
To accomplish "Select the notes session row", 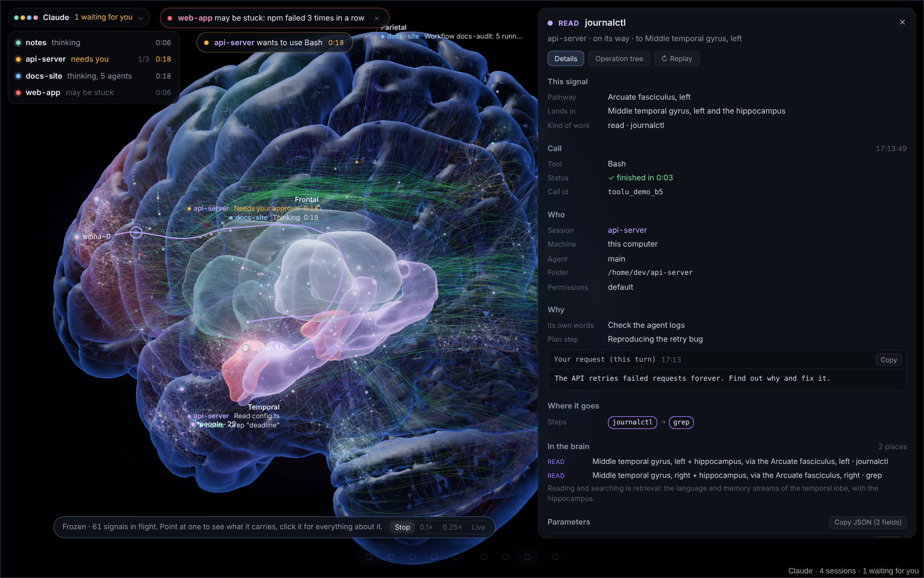I will point(93,43).
